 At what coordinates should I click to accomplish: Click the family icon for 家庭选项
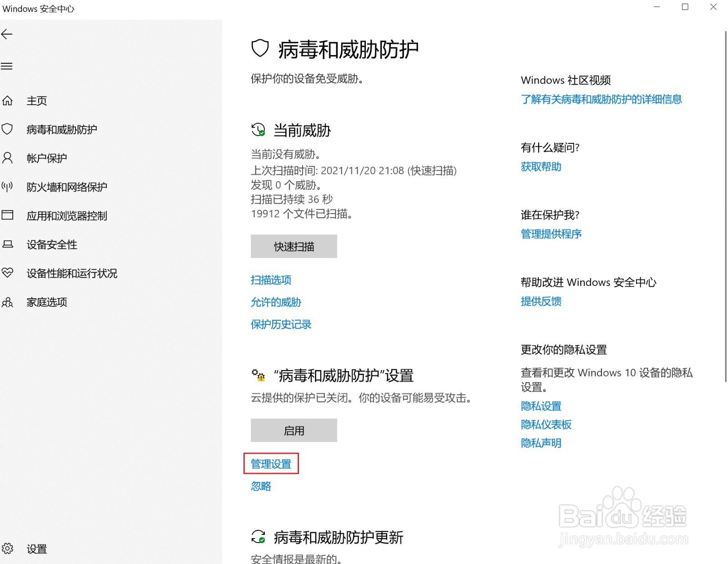[7, 302]
